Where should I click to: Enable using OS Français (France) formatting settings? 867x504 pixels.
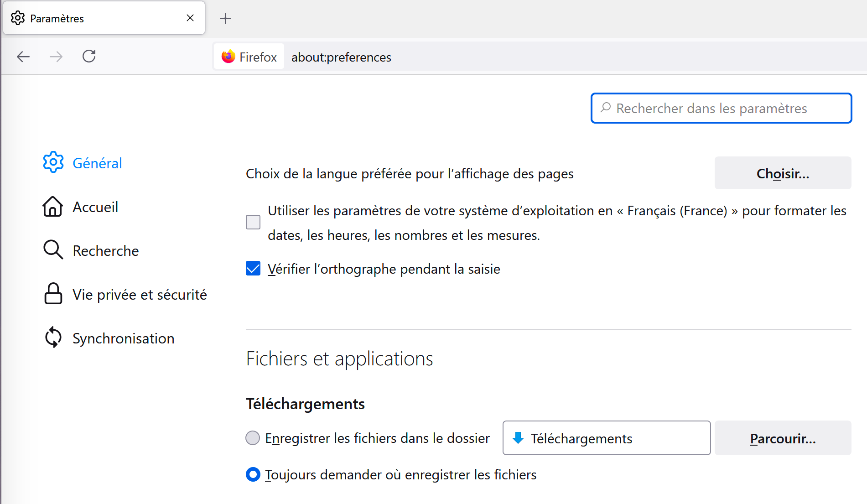tap(253, 222)
